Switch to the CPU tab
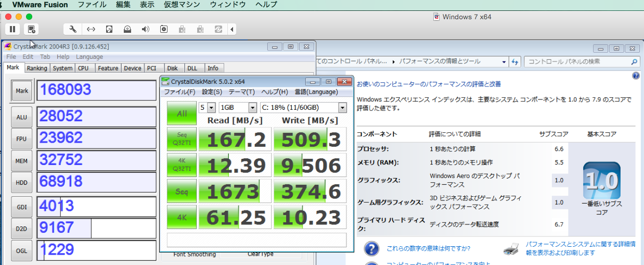Viewport: 644px width, 265px height. 83,68
